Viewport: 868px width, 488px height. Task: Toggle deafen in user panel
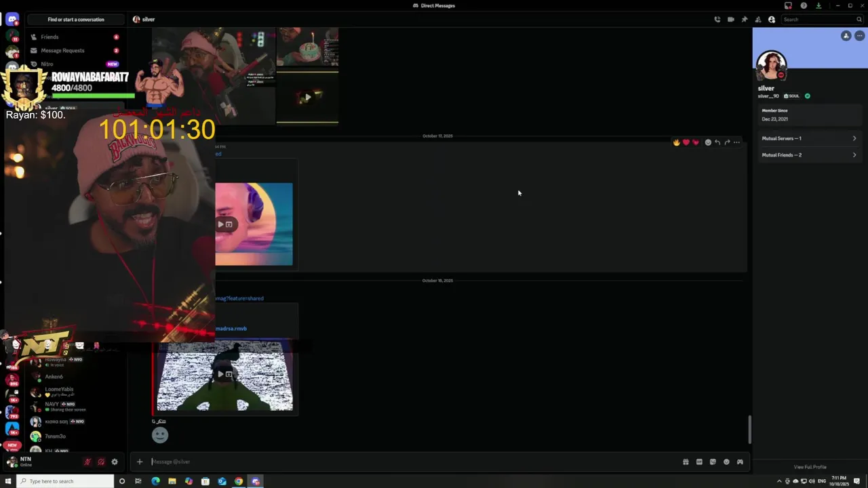click(100, 462)
